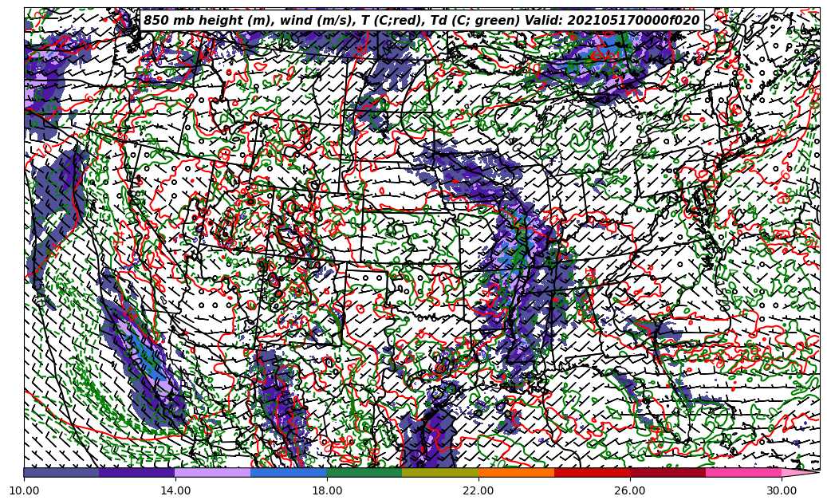Choose the green 18–20 colorbar segment
Screen dimensions: 827x504
[x=364, y=472]
